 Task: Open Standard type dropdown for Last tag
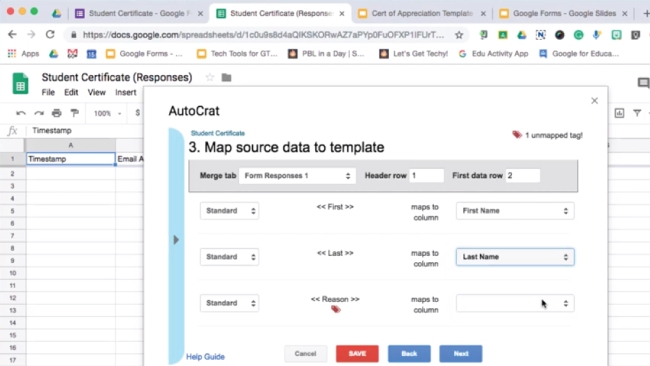[x=229, y=257]
